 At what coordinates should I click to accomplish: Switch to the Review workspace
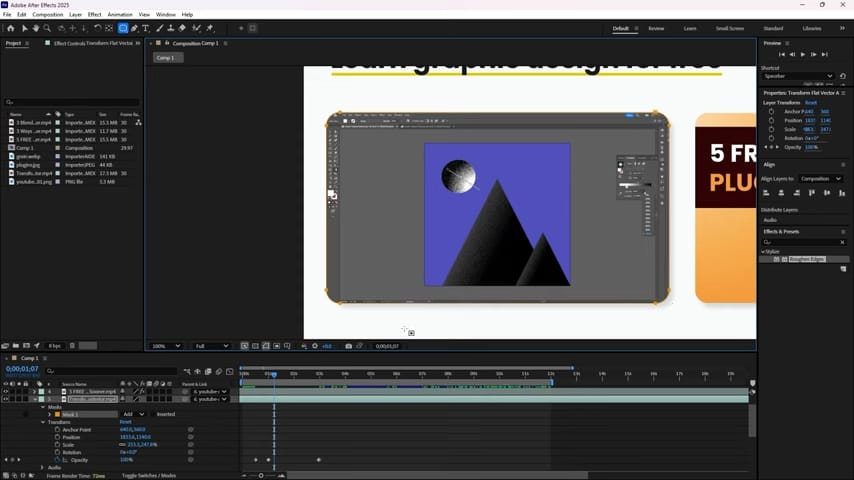(656, 28)
